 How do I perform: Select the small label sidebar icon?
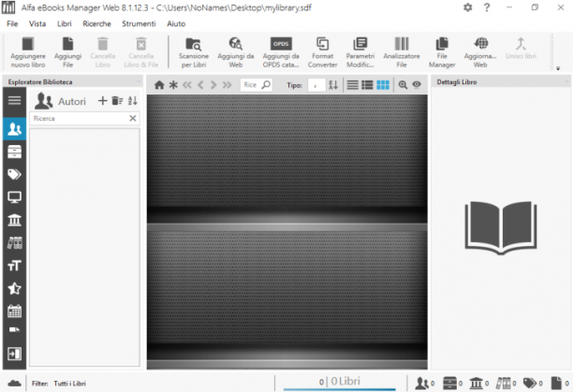click(14, 330)
